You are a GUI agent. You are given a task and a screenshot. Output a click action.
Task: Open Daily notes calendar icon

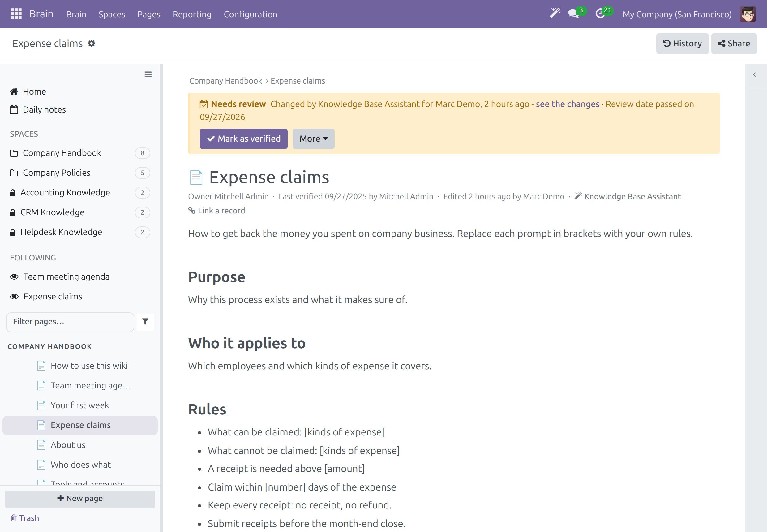point(14,110)
